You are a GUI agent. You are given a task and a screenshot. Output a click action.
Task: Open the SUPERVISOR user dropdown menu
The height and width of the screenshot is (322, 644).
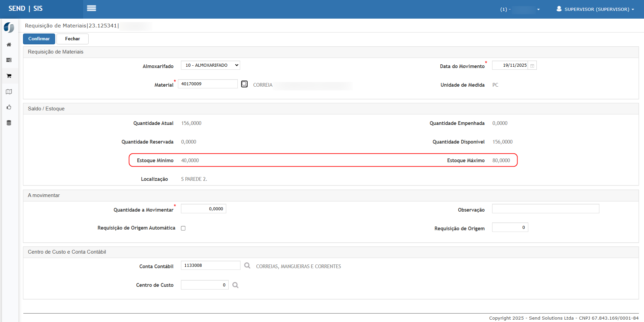(x=595, y=9)
